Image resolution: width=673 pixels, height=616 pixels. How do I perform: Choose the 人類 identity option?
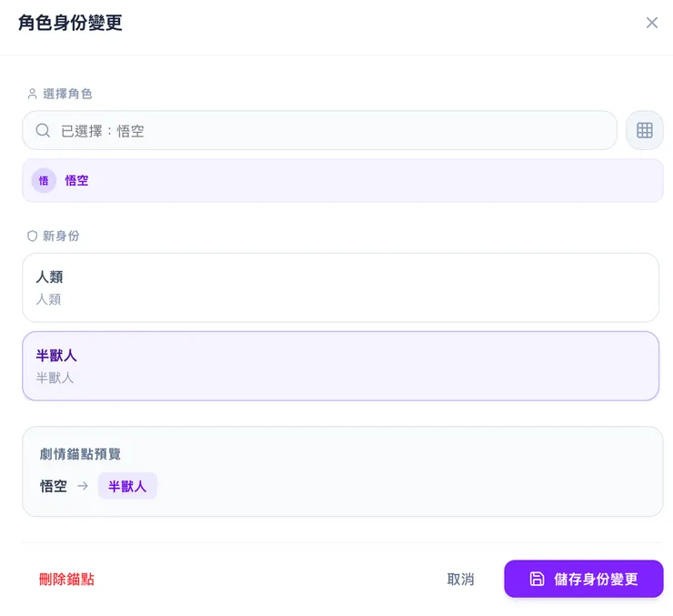(x=340, y=288)
